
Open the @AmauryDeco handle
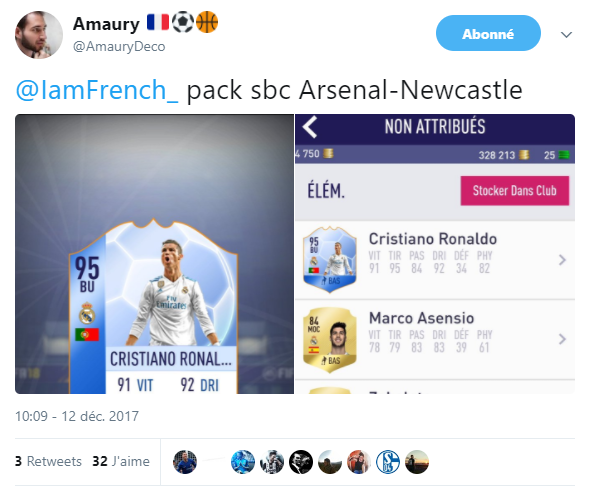tap(119, 47)
